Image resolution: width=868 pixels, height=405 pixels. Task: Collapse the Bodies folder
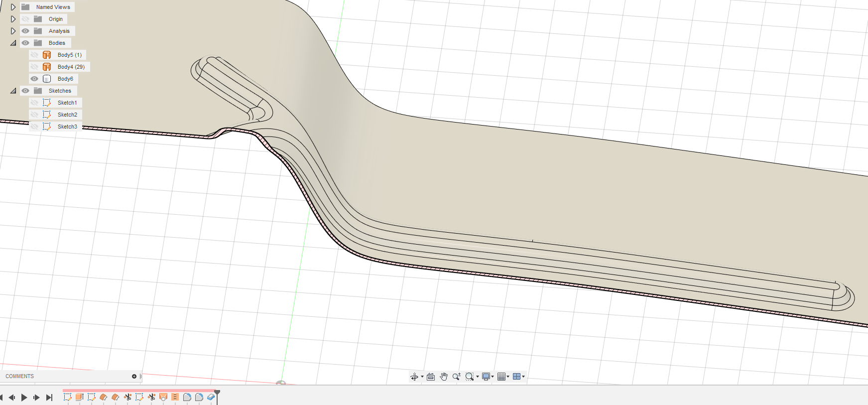[x=13, y=43]
